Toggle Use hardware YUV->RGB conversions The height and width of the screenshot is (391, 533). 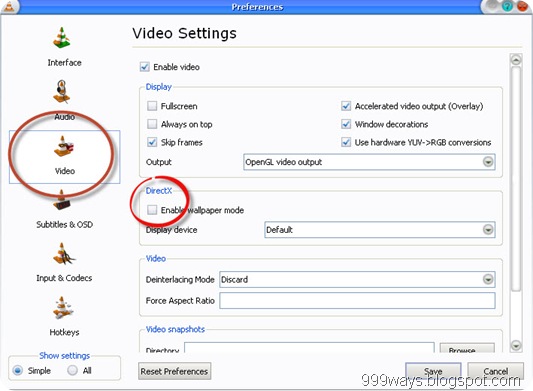[x=346, y=142]
